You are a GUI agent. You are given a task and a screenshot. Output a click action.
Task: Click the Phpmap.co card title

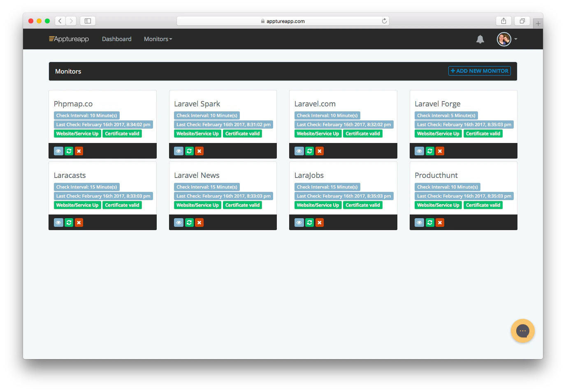point(73,104)
